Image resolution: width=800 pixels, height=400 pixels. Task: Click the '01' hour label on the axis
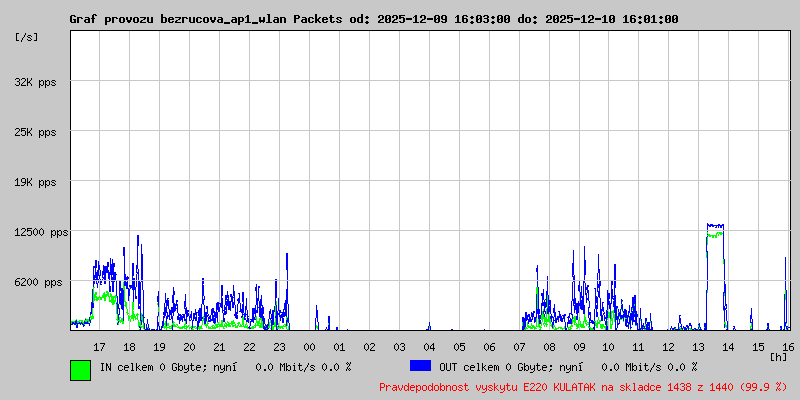[x=339, y=347]
